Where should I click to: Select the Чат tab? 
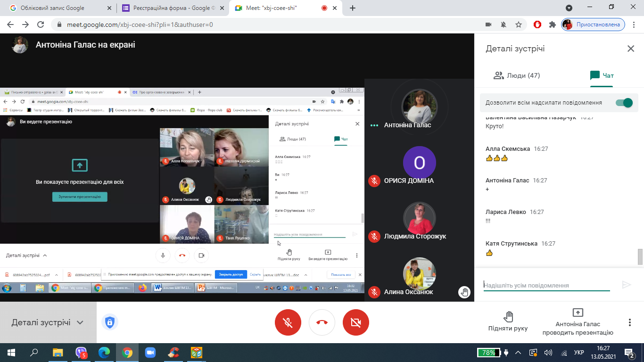point(602,75)
